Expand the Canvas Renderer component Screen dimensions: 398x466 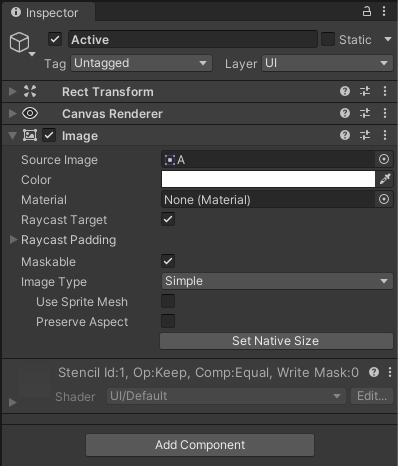point(13,113)
